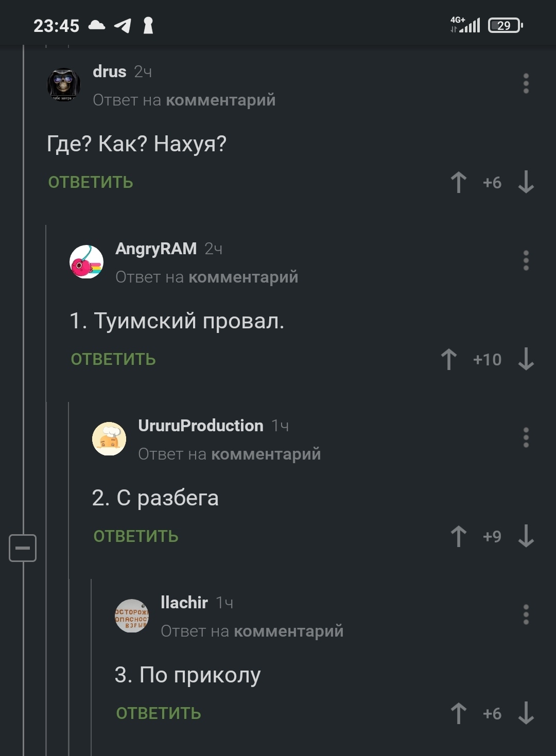Upvote llachir's По приколу comment
This screenshot has height=756, width=556.
[x=458, y=713]
